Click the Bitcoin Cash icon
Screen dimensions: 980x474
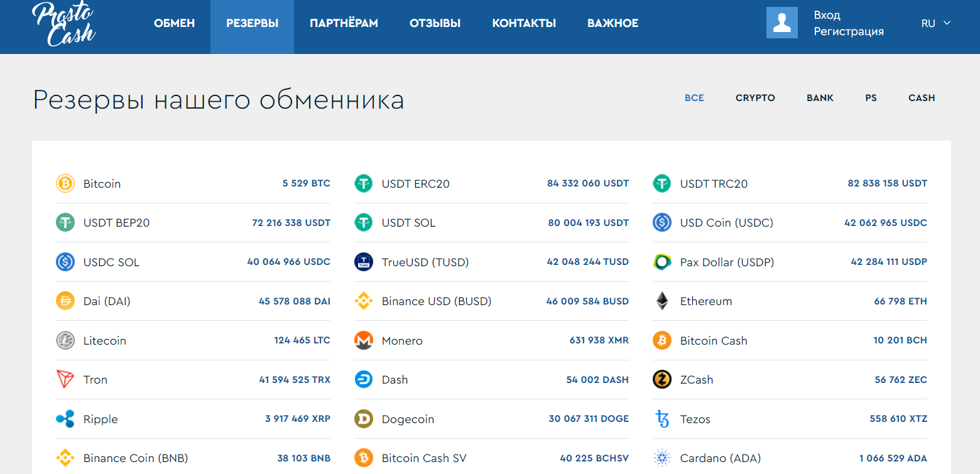(662, 340)
